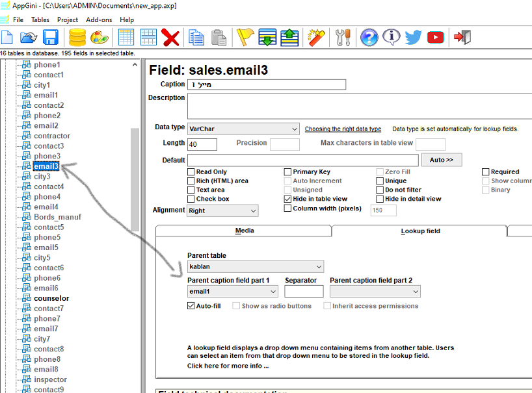532x393 pixels.
Task: Open the Alignment dropdown
Action: [222, 210]
